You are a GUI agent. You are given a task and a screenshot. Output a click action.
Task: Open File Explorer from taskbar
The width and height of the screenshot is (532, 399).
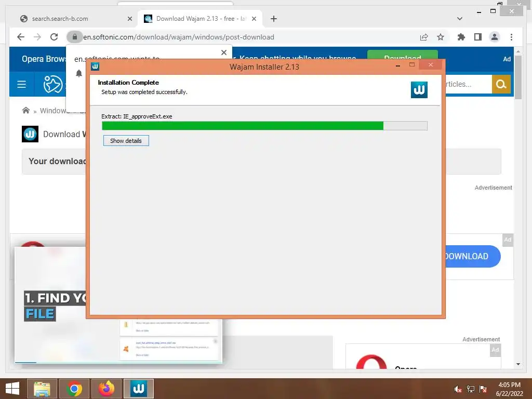click(42, 389)
